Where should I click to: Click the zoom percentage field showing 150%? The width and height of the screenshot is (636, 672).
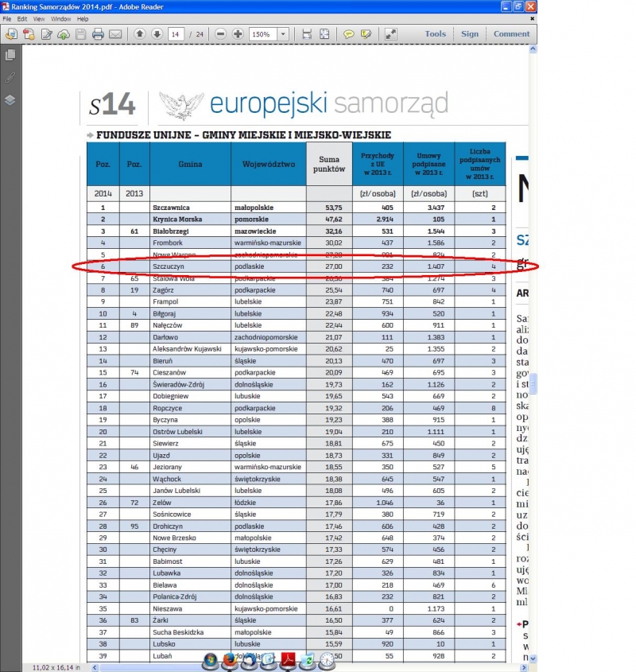coord(264,34)
